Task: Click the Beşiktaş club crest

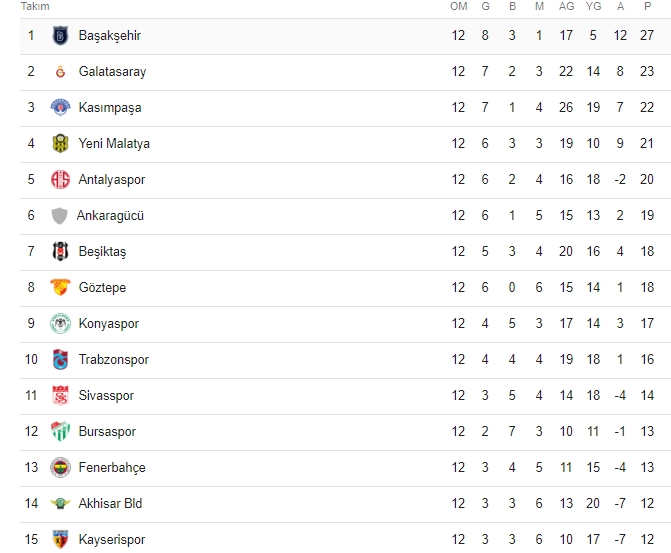Action: tap(60, 252)
